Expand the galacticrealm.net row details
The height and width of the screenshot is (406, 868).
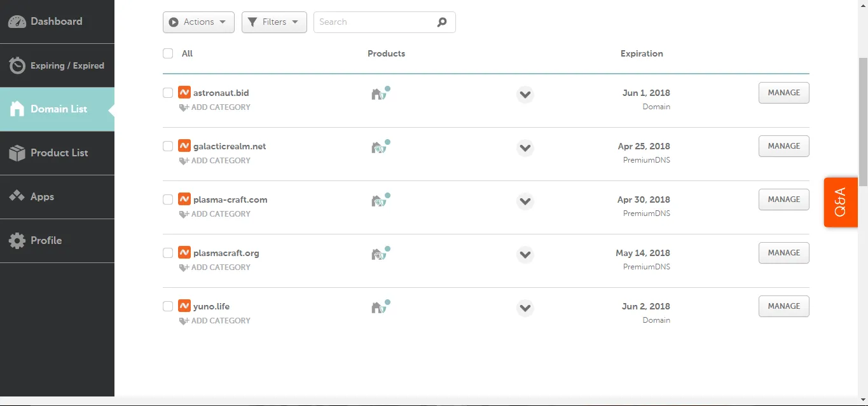click(525, 148)
